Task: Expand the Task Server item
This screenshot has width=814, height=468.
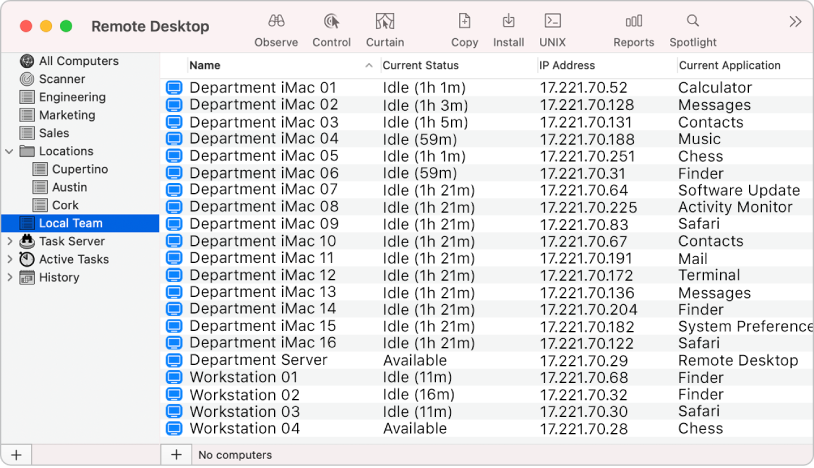Action: pos(10,241)
